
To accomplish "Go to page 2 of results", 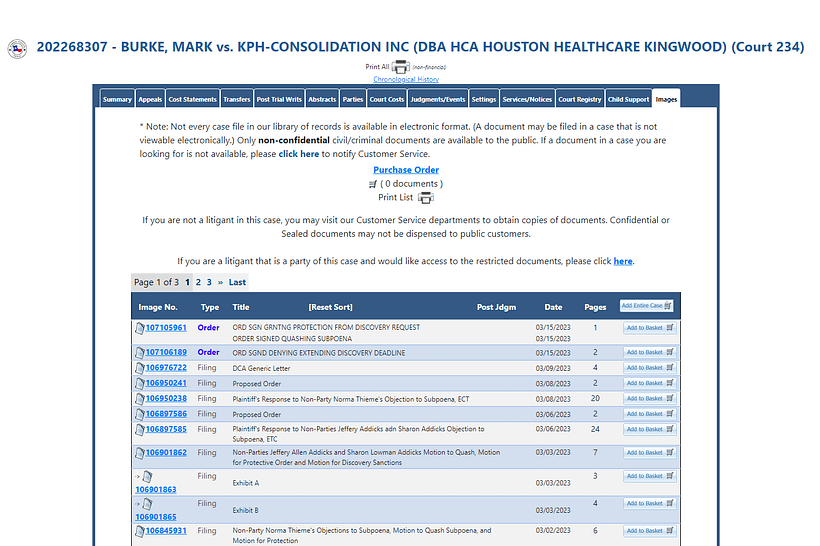I will point(198,282).
